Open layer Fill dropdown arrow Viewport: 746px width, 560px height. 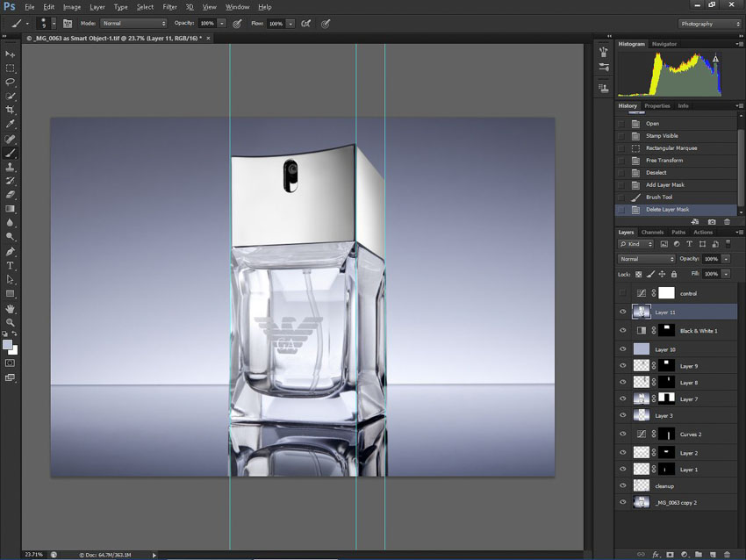point(726,274)
